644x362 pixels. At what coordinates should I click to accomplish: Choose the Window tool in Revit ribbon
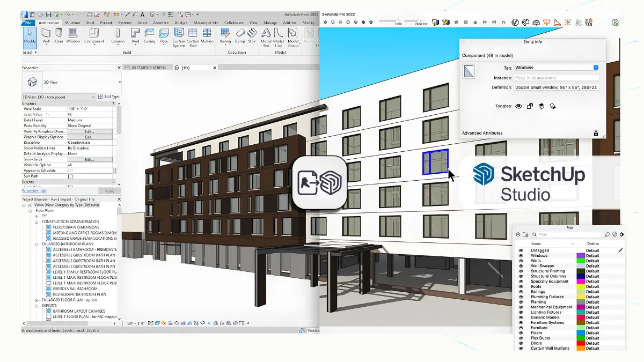pos(74,35)
